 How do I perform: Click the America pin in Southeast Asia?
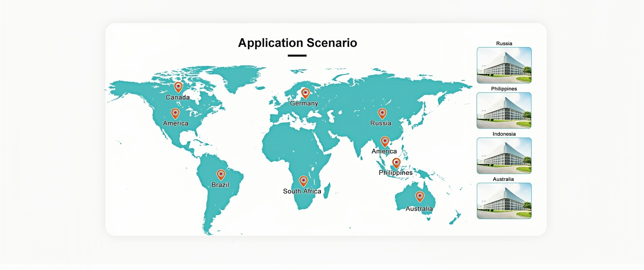coord(385,141)
